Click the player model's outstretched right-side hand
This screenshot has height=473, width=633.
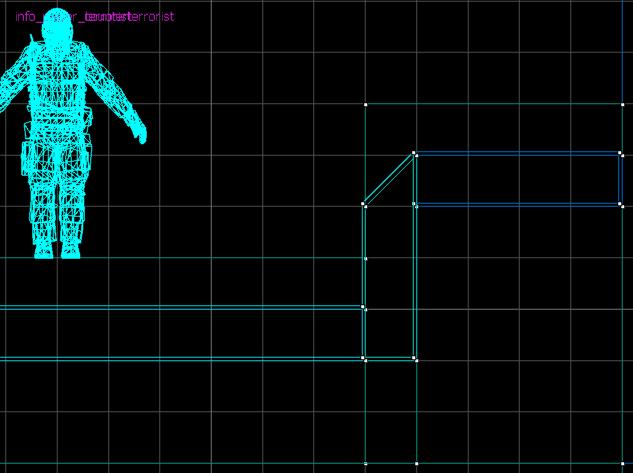click(x=139, y=131)
